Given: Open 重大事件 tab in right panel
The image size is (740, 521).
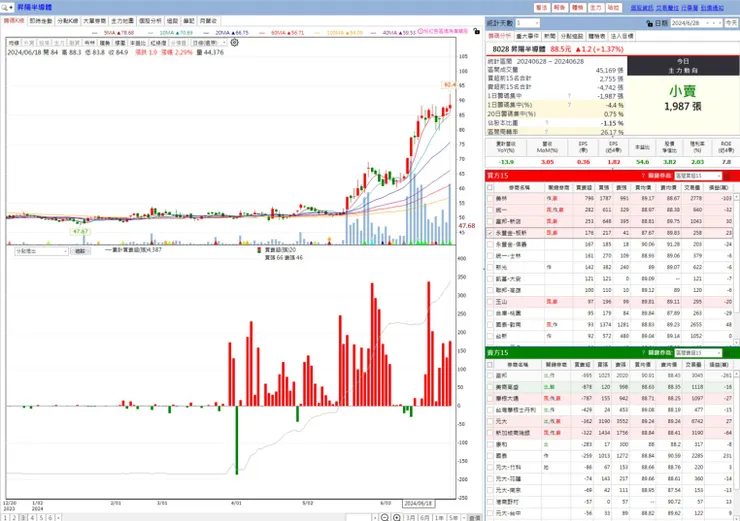Looking at the screenshot, I should [527, 36].
